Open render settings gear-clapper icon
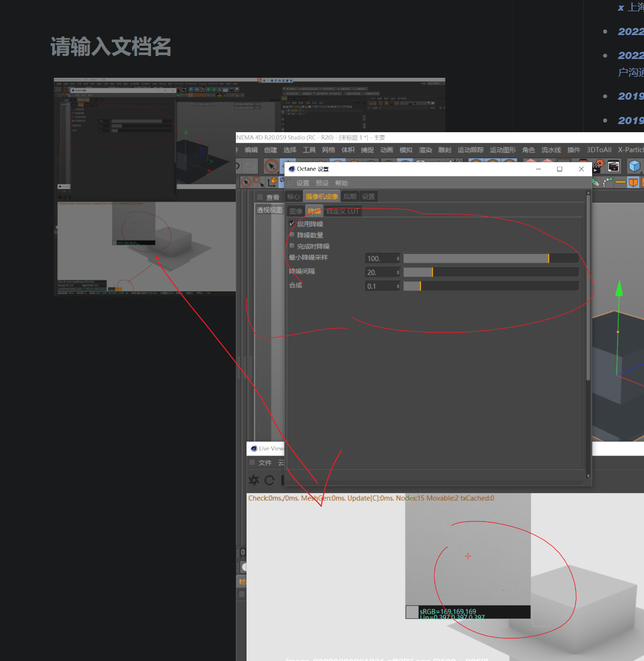The width and height of the screenshot is (644, 661). pyautogui.click(x=598, y=166)
